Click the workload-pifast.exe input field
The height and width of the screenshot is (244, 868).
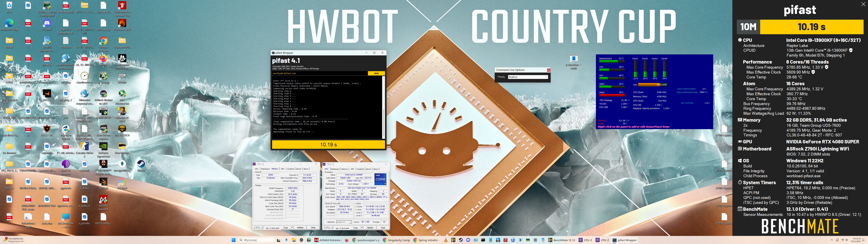pyautogui.click(x=319, y=74)
